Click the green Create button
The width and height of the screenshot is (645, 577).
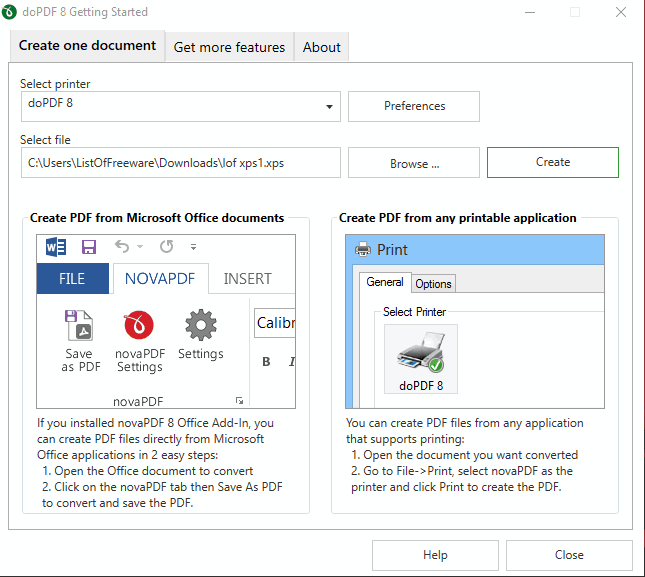pyautogui.click(x=553, y=162)
